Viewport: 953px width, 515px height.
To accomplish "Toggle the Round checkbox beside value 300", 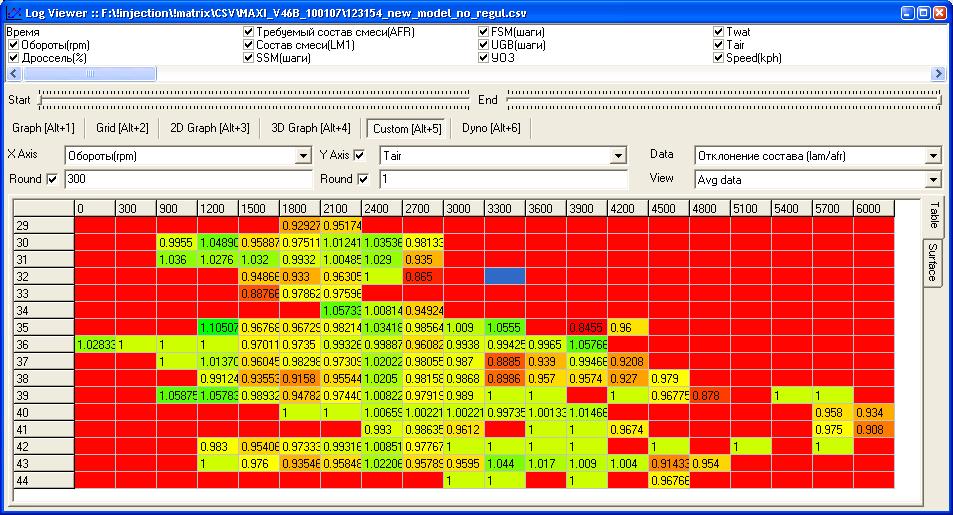I will coord(53,179).
